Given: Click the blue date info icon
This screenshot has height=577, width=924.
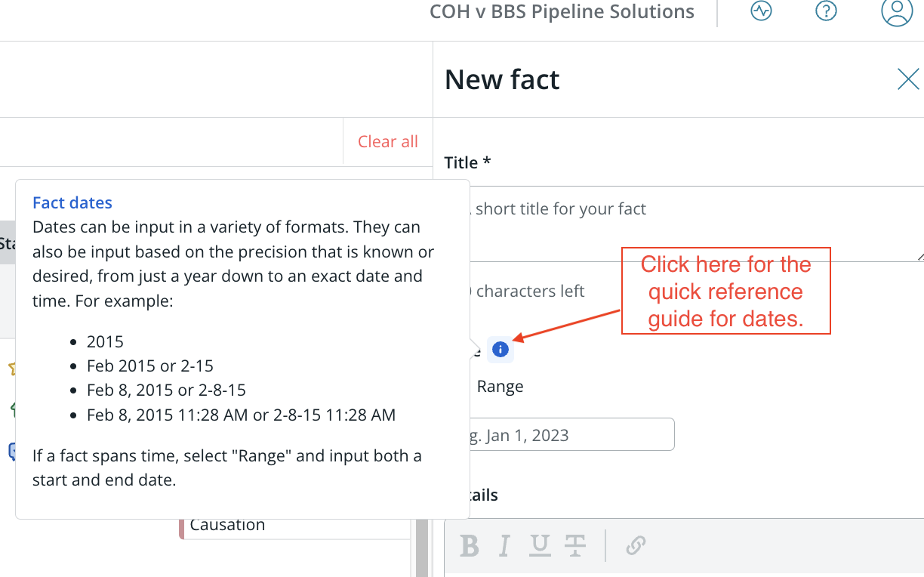Looking at the screenshot, I should coord(500,350).
